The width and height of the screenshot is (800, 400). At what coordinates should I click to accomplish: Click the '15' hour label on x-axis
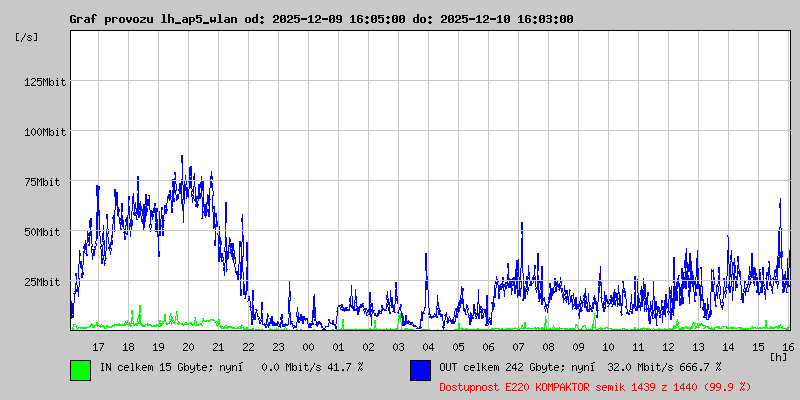tap(758, 347)
